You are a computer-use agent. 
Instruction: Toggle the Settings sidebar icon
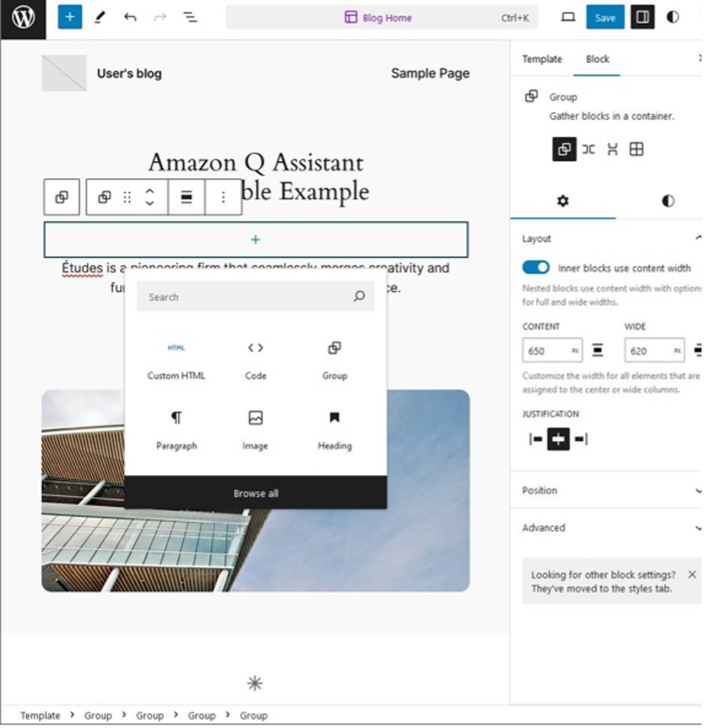[642, 18]
